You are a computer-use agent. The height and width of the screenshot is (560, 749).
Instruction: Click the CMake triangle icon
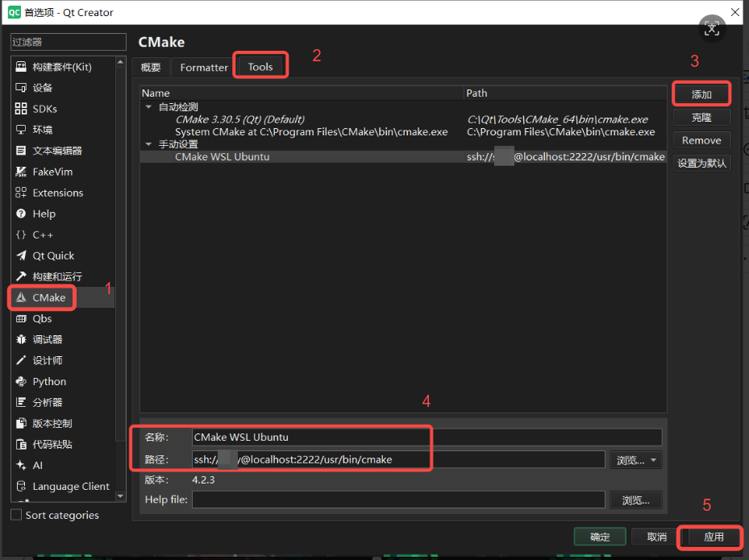[21, 298]
